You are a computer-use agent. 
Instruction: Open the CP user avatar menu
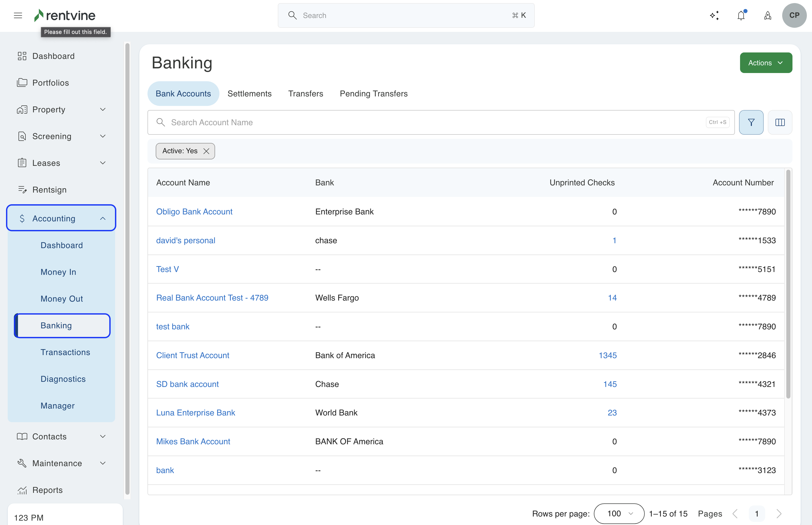point(794,15)
